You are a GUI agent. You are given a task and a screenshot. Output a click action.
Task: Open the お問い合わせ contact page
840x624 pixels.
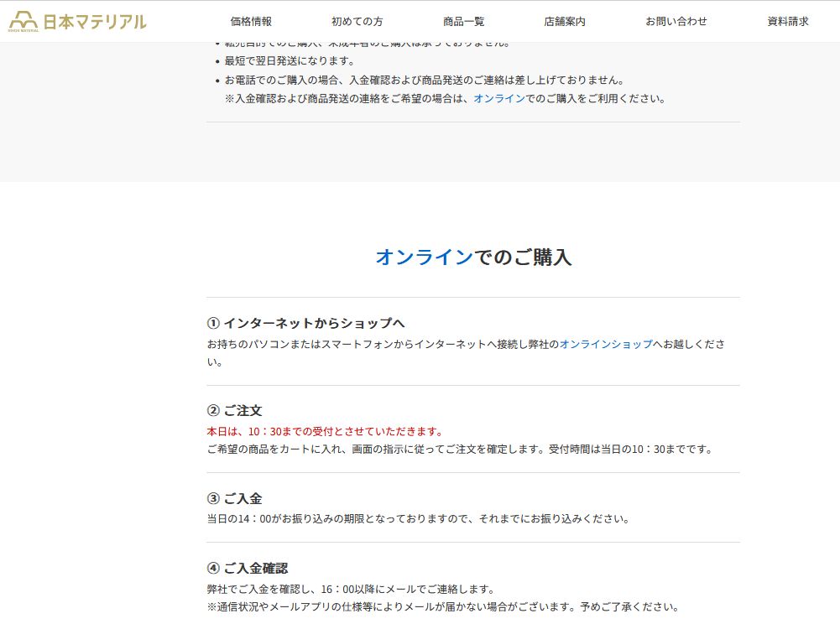click(x=676, y=22)
